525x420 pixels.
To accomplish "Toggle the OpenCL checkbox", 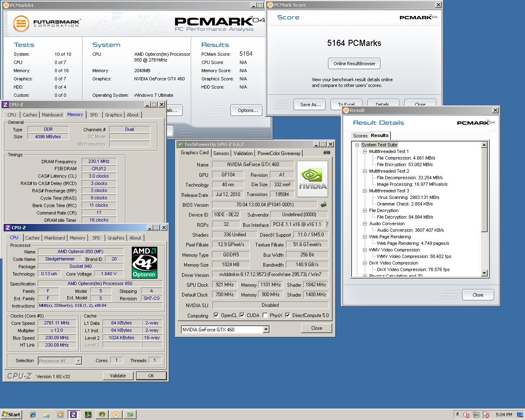I will tap(216, 315).
